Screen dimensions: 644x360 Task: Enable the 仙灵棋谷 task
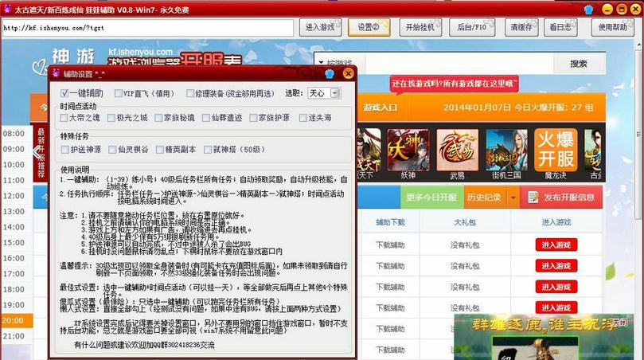click(x=112, y=150)
